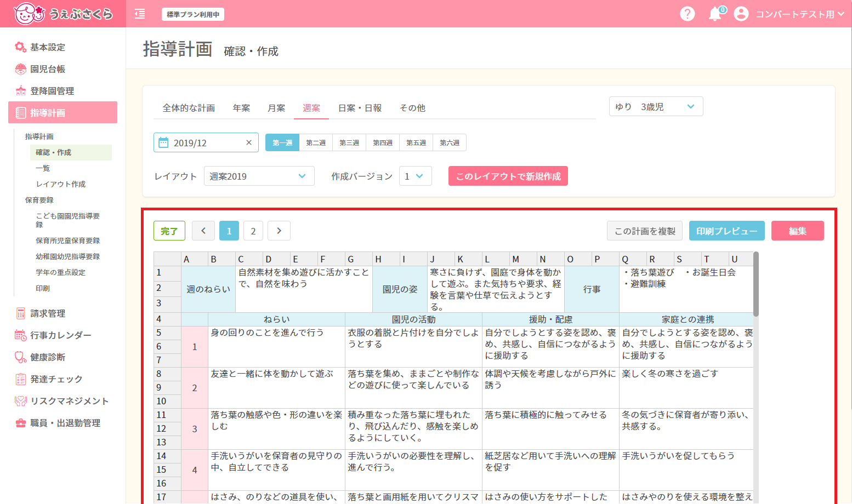
Task: Click the 援助・配慮 header cell
Action: (550, 319)
